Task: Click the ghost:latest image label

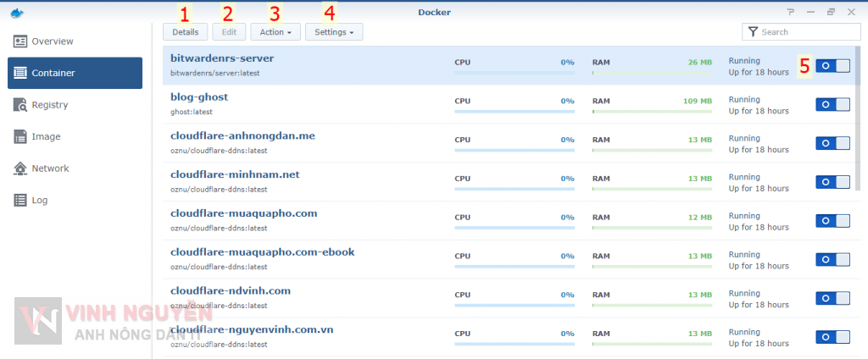Action: [192, 112]
